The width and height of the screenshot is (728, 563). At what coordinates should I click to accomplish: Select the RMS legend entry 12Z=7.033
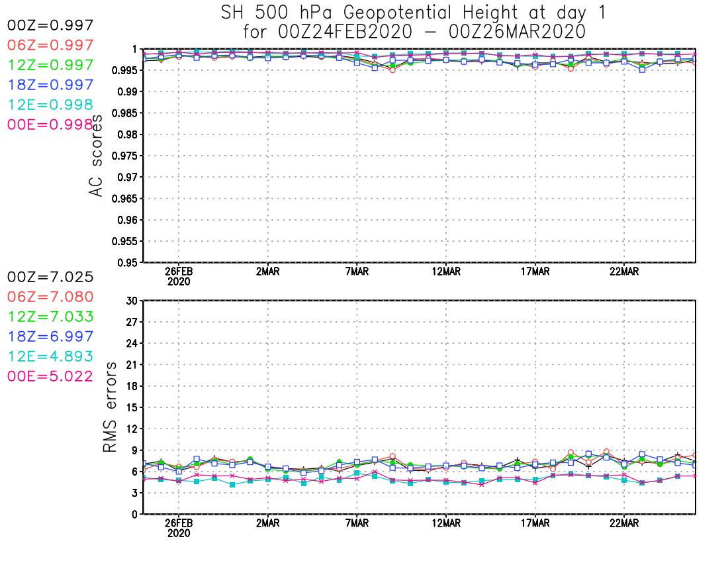pos(50,317)
